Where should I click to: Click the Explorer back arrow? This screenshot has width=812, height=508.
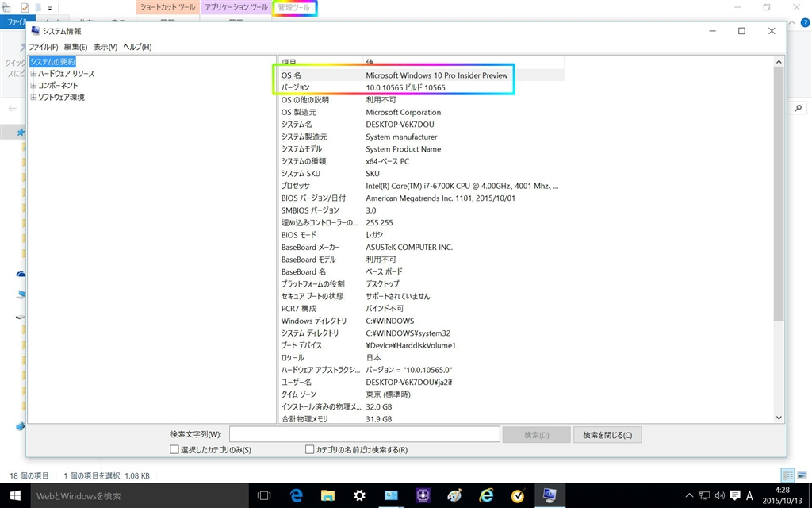pos(12,108)
